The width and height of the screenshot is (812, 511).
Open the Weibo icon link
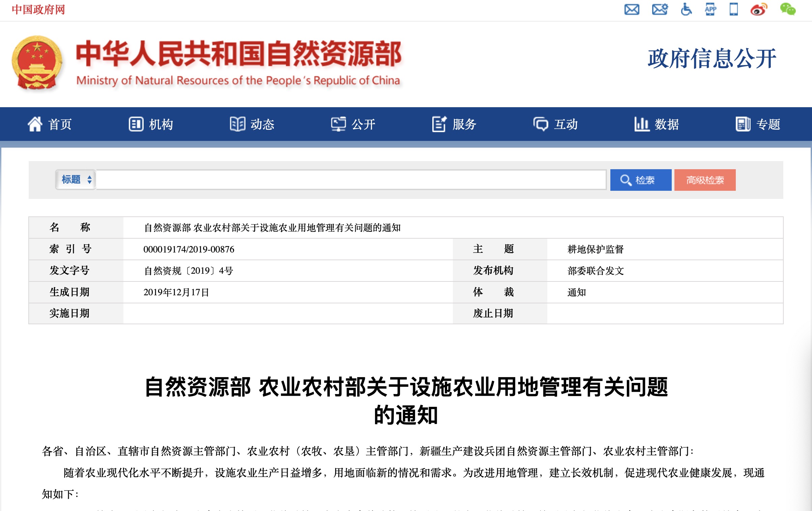(759, 9)
